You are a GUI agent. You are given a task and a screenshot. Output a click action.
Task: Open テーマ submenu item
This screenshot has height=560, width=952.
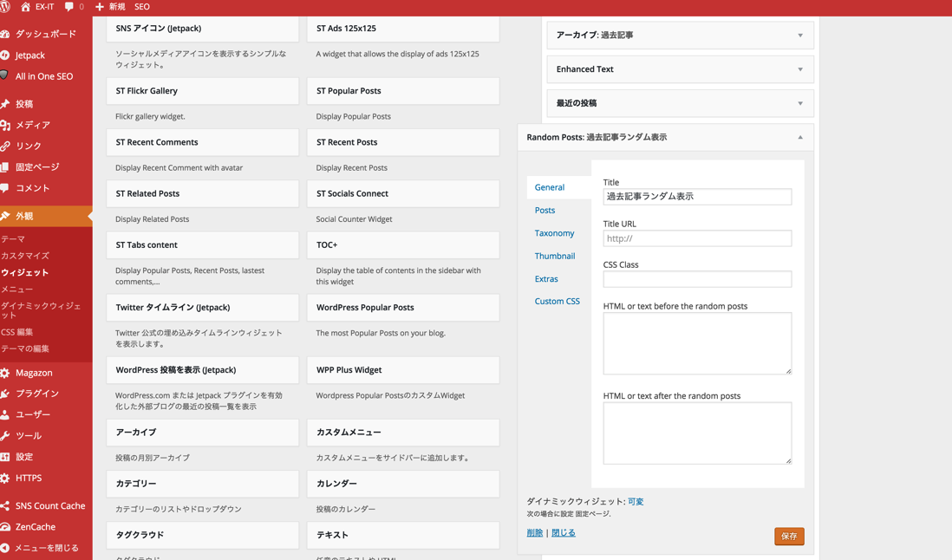(x=13, y=239)
